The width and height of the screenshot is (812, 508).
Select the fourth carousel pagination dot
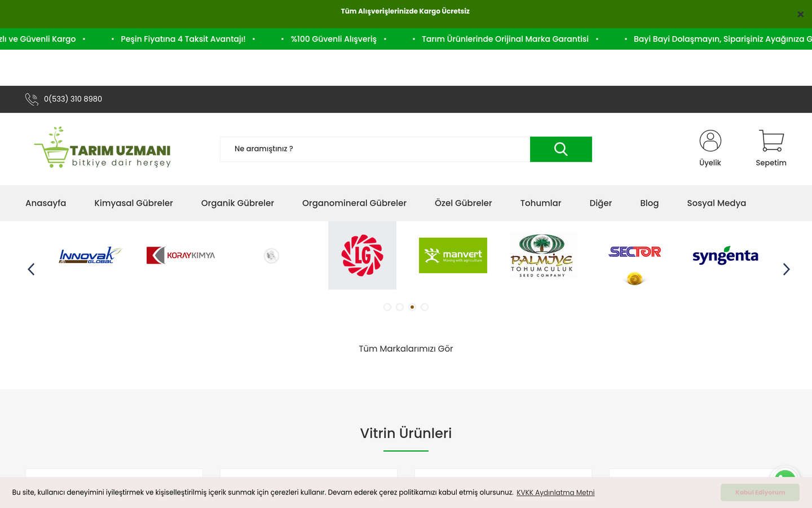425,307
